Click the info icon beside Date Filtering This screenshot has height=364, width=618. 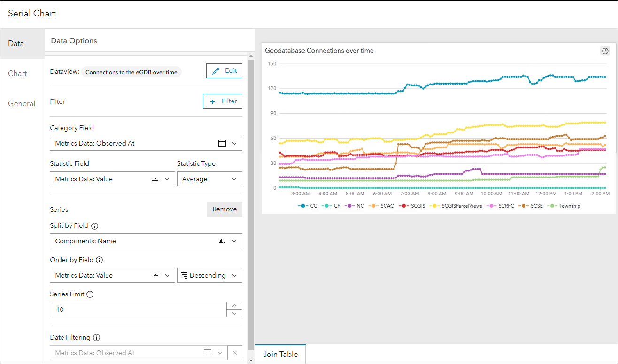click(x=96, y=338)
